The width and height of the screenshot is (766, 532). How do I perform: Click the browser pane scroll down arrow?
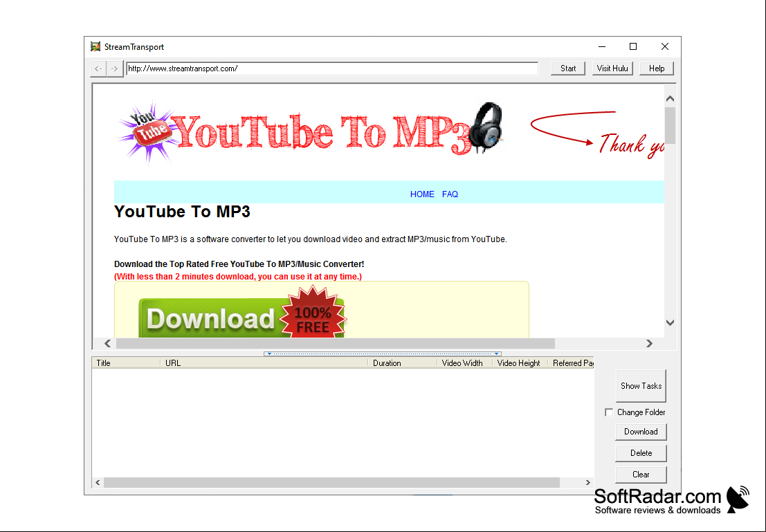pyautogui.click(x=671, y=322)
